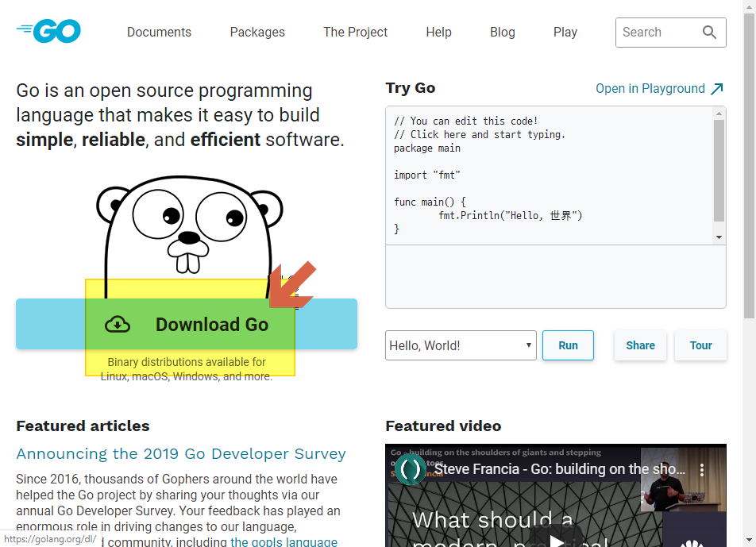This screenshot has height=547, width=756.
Task: Click the Share button
Action: 640,345
